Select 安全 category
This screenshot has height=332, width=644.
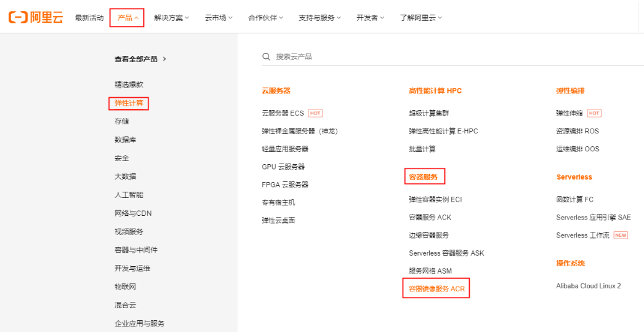click(x=121, y=159)
